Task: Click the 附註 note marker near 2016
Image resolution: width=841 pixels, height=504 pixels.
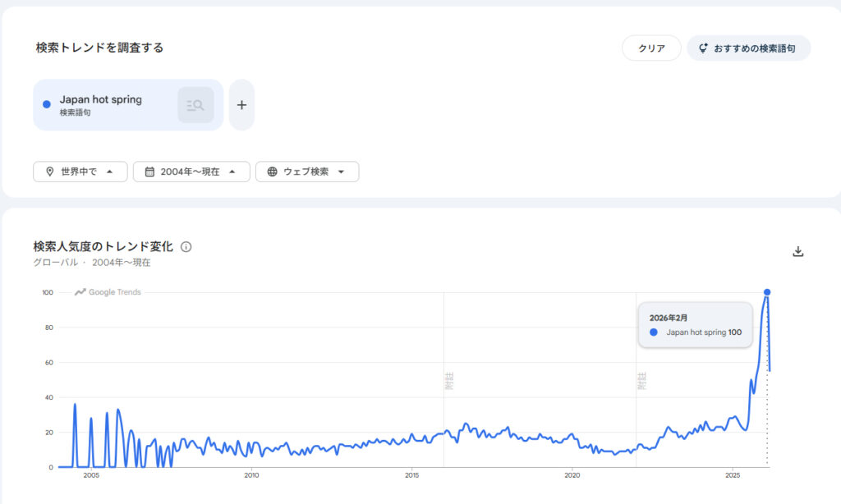Action: pyautogui.click(x=449, y=381)
